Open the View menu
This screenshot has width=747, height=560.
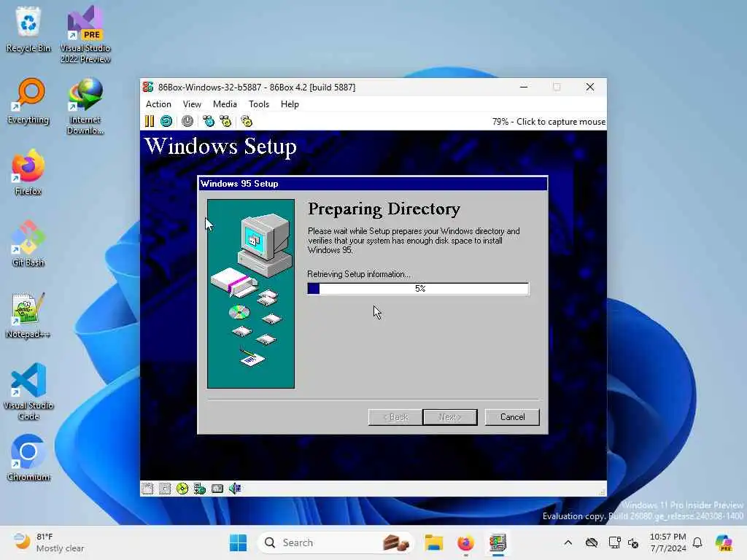[192, 104]
